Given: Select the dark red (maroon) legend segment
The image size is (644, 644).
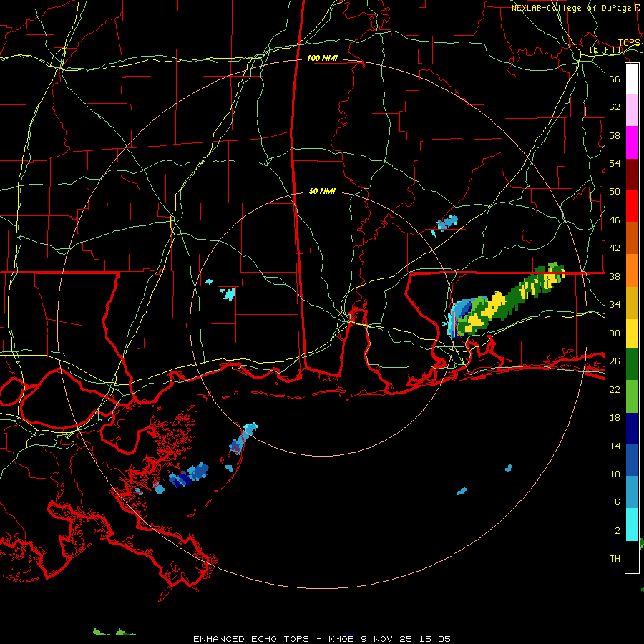Looking at the screenshot, I should pyautogui.click(x=632, y=174).
